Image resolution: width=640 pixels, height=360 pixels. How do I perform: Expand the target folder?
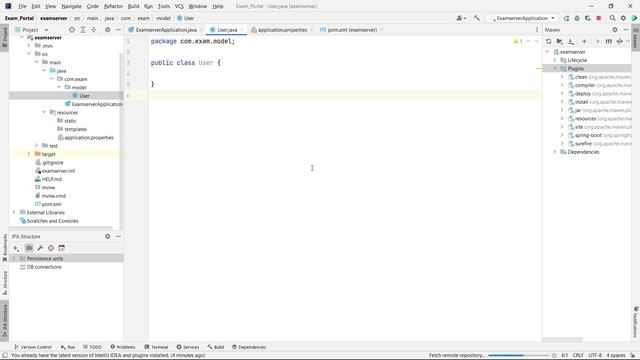point(29,154)
